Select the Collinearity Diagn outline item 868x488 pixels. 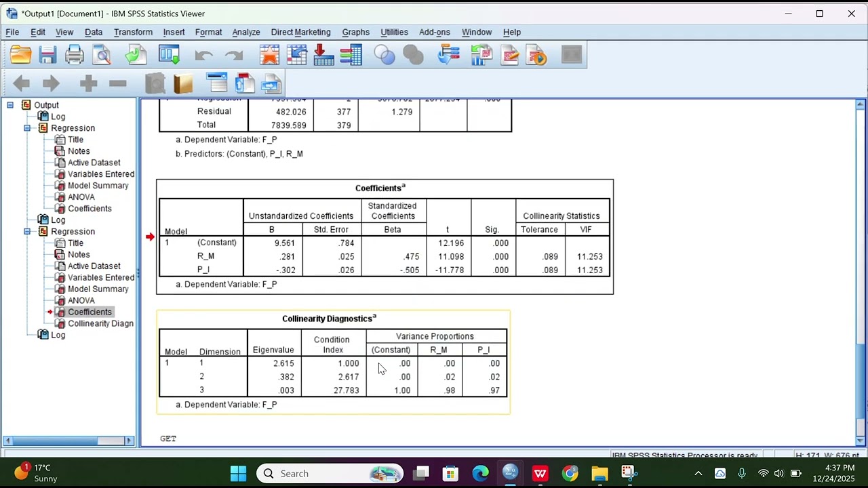click(100, 323)
